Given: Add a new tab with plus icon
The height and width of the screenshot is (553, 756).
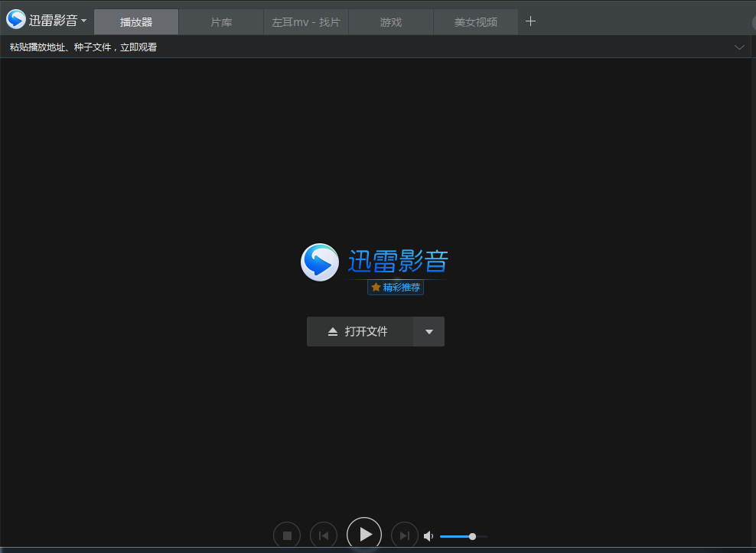Looking at the screenshot, I should tap(530, 21).
